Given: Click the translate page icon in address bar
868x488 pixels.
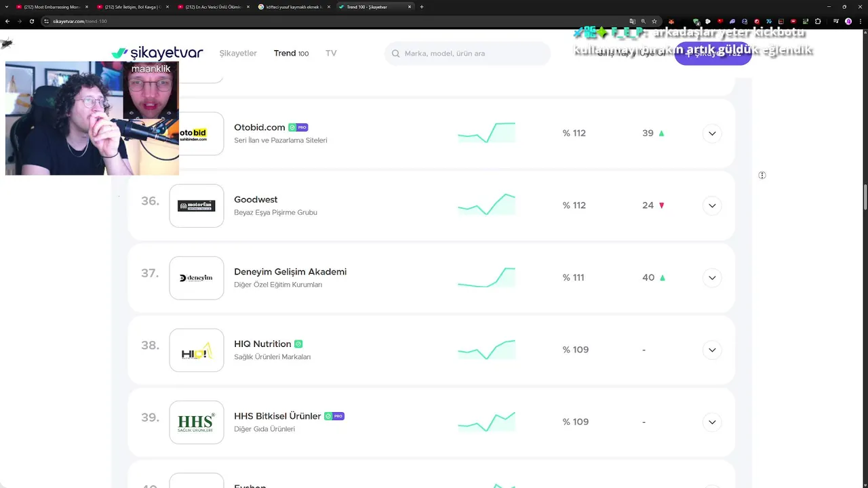Looking at the screenshot, I should pos(632,21).
